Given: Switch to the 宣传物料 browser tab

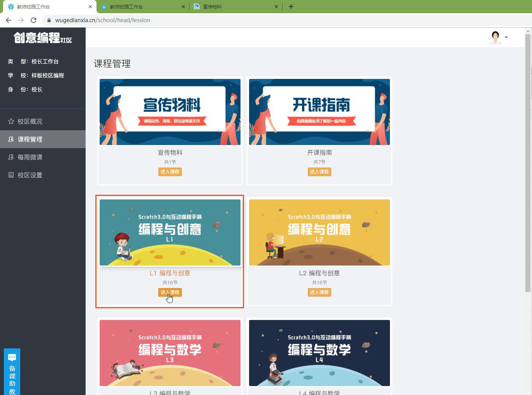Looking at the screenshot, I should click(236, 7).
